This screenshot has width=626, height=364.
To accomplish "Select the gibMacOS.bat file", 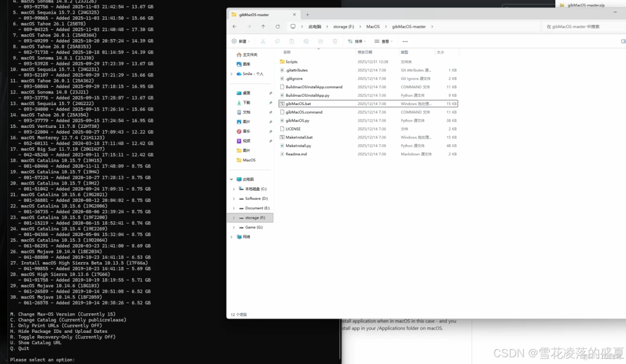I will [x=368, y=104].
